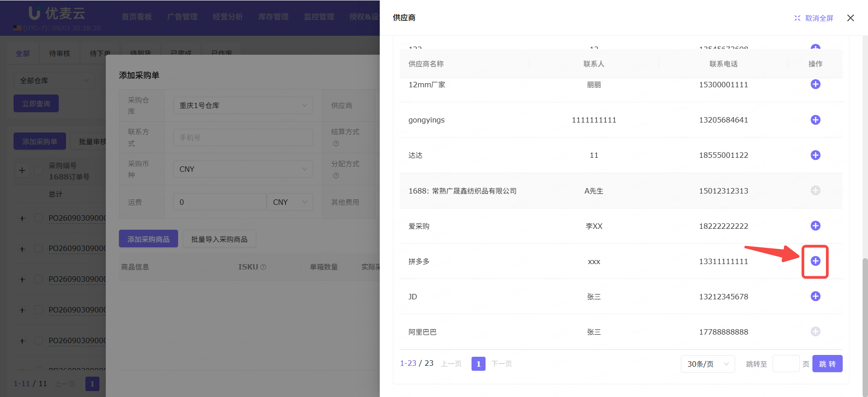Click help icon under 分配方式
The height and width of the screenshot is (397, 868).
click(x=336, y=176)
